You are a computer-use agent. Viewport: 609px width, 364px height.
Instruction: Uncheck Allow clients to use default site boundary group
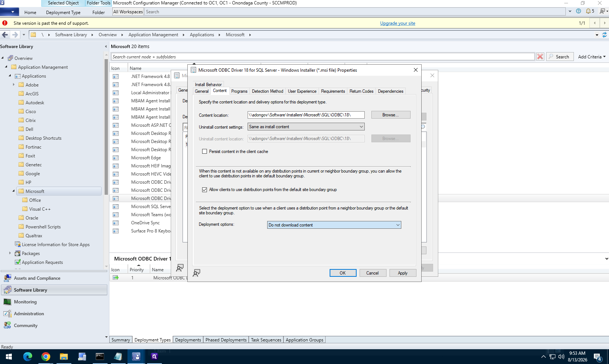point(204,190)
